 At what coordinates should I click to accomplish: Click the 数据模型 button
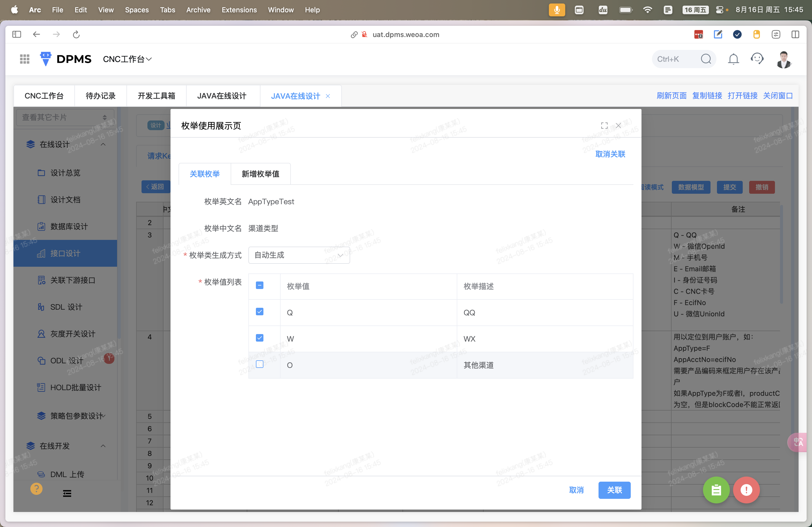(x=691, y=187)
